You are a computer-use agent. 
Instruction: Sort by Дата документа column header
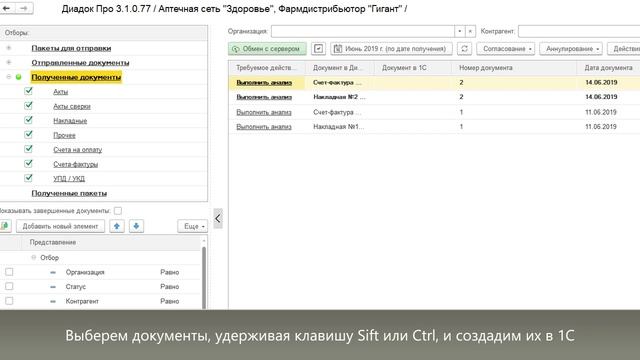(x=608, y=68)
